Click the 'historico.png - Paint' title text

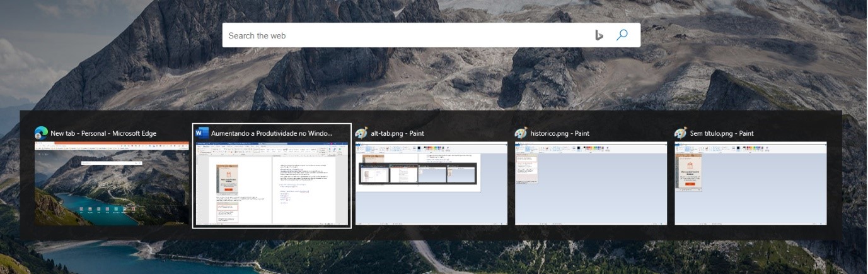click(x=560, y=133)
